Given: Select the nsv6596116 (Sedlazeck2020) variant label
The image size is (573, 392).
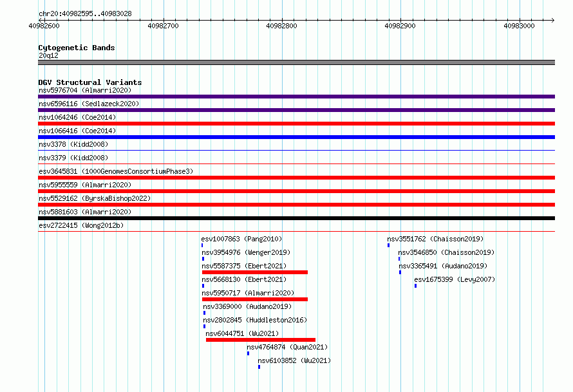Looking at the screenshot, I should pos(89,104).
